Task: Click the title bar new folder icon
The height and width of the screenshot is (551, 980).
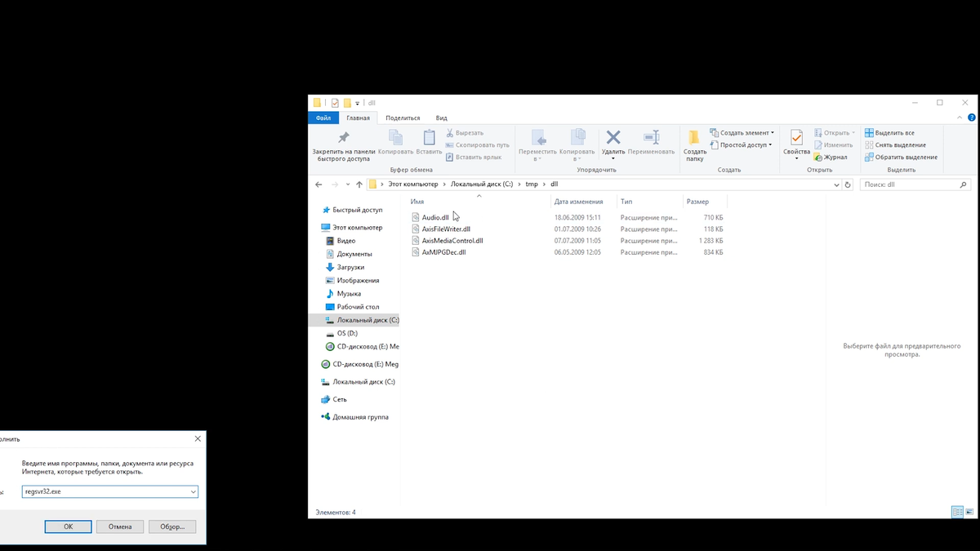Action: (347, 103)
